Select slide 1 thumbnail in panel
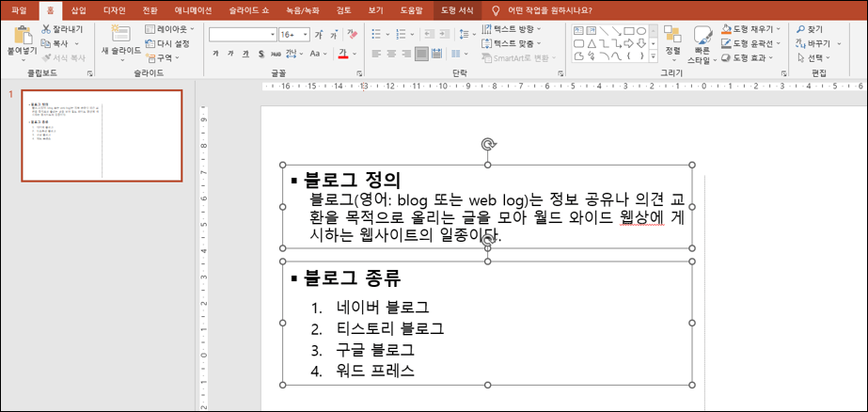 [x=102, y=135]
